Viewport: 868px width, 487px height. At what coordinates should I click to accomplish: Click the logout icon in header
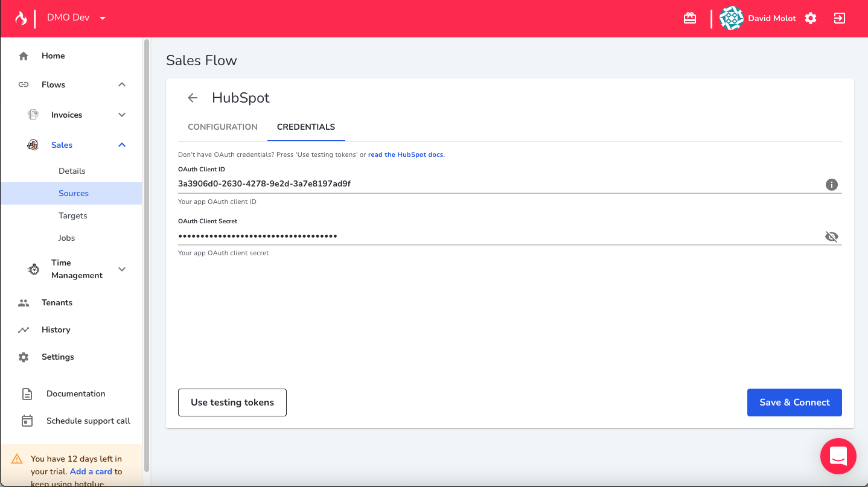840,18
